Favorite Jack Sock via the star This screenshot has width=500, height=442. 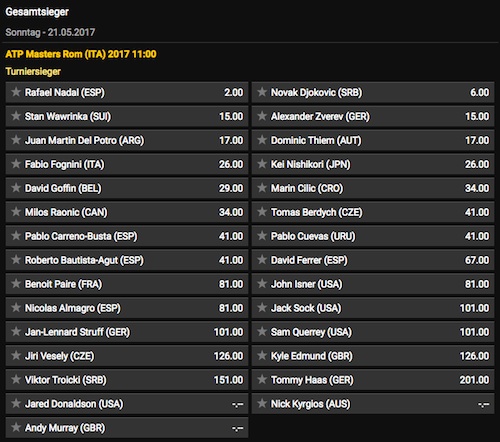262,308
